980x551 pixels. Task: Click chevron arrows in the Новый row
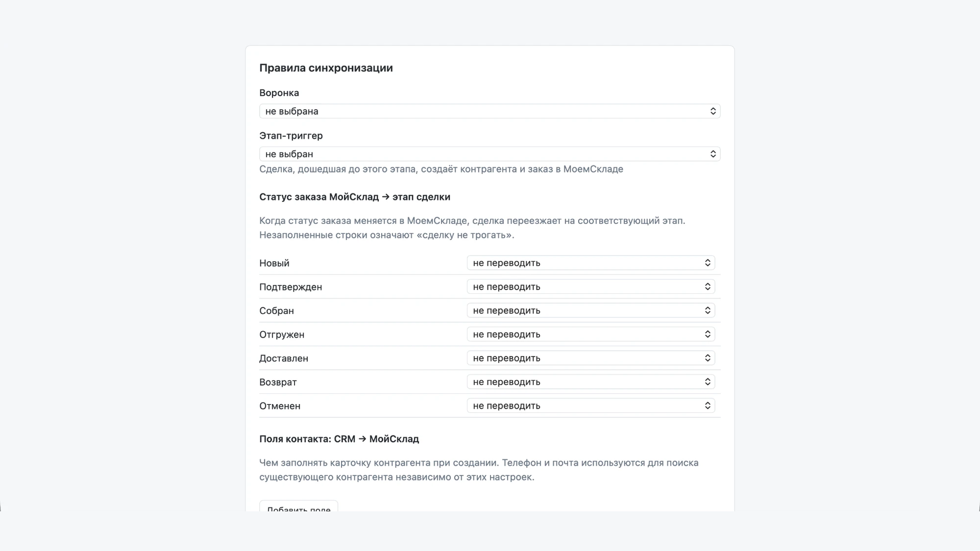coord(707,263)
